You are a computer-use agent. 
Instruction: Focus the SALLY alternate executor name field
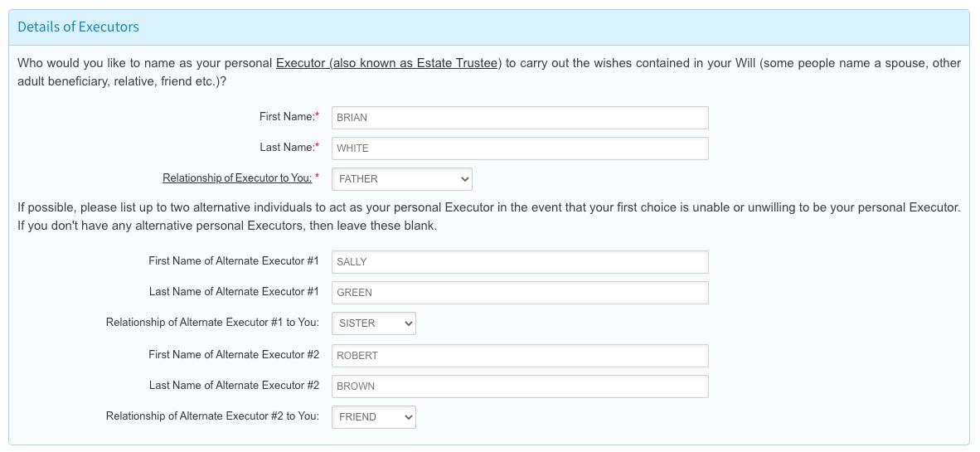[519, 262]
